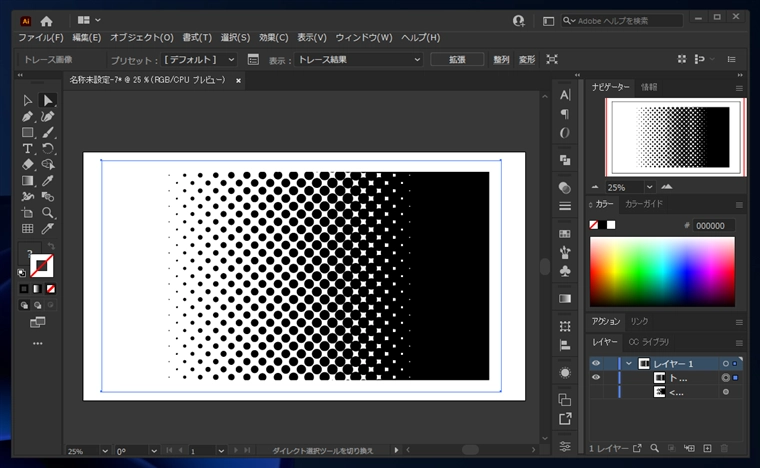Select the Zoom tool
The image size is (760, 468).
tap(48, 213)
